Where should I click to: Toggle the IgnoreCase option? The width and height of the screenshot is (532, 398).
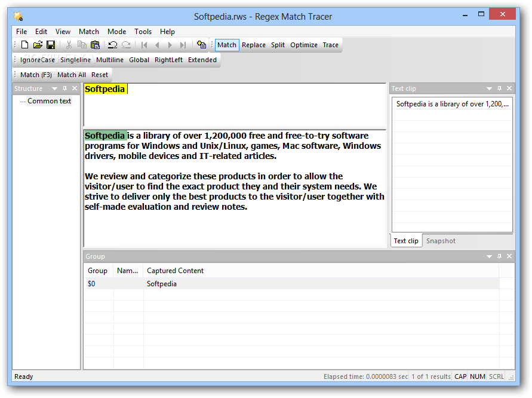point(38,60)
